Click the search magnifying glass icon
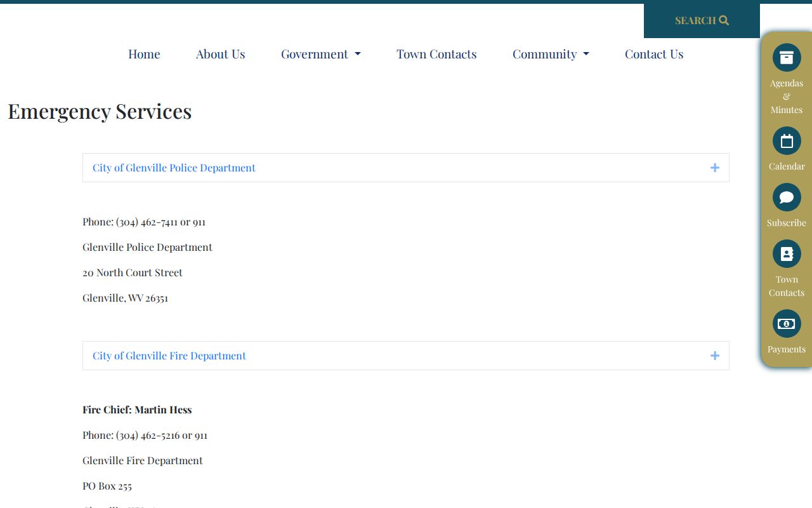The image size is (812, 508). (x=724, y=20)
